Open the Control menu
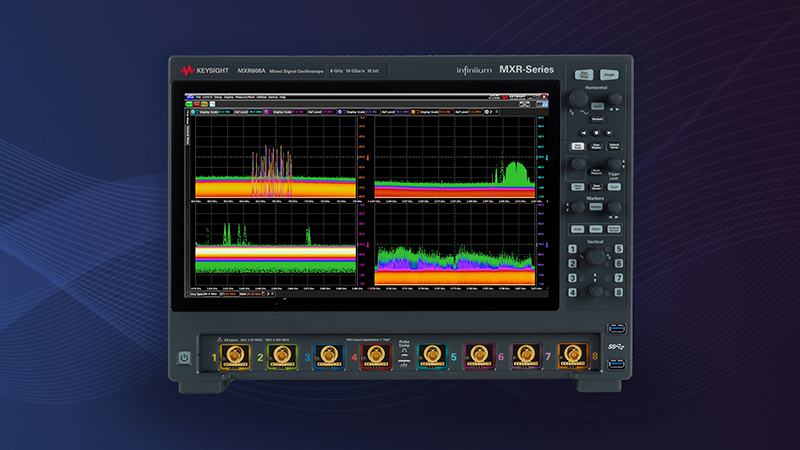800x450 pixels. click(x=207, y=97)
